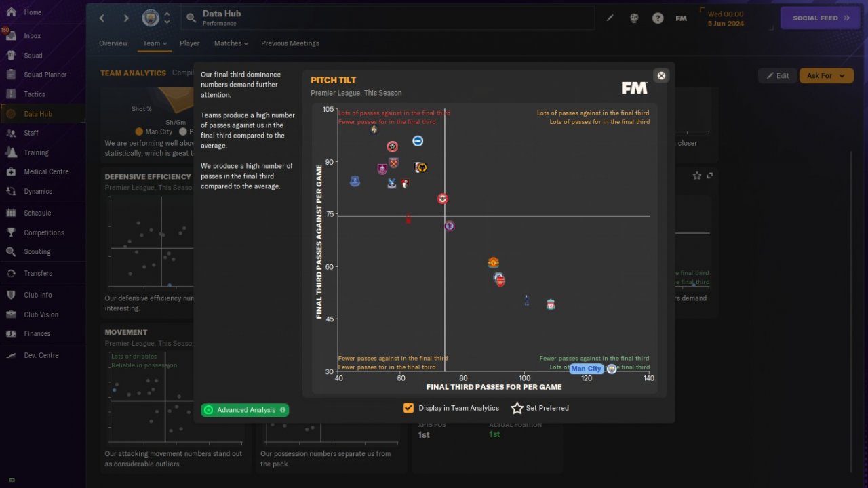Click the PITCH TILT title text
This screenshot has height=488, width=868.
(x=333, y=80)
